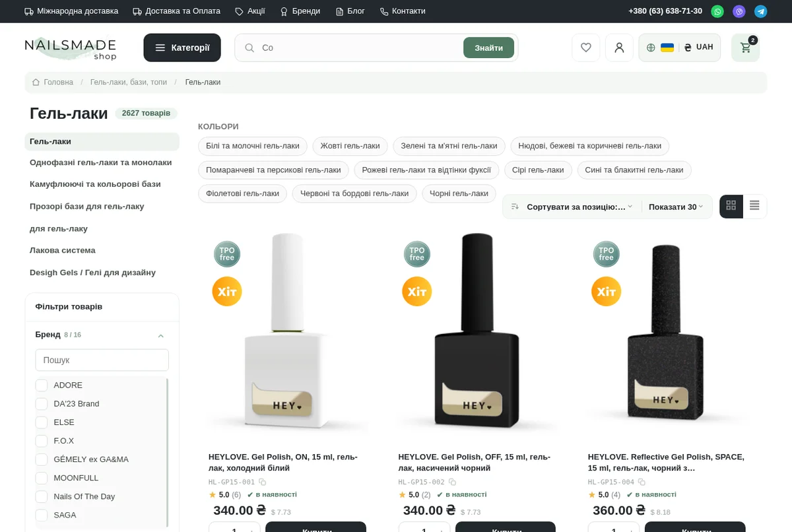792x532 pixels.
Task: Check the GÉMELY ex GA&MA filter
Action: (42, 459)
